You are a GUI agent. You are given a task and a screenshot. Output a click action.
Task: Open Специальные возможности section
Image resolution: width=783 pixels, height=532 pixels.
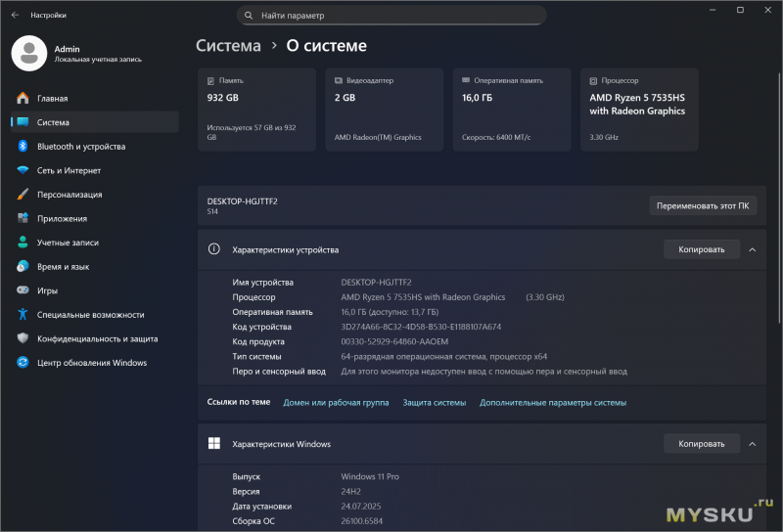tap(95, 315)
